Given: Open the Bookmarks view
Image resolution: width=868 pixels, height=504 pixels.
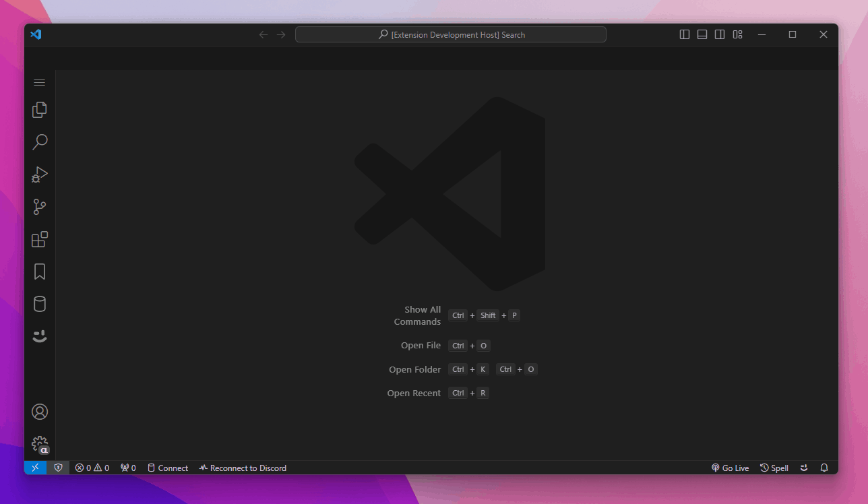Looking at the screenshot, I should (x=40, y=272).
